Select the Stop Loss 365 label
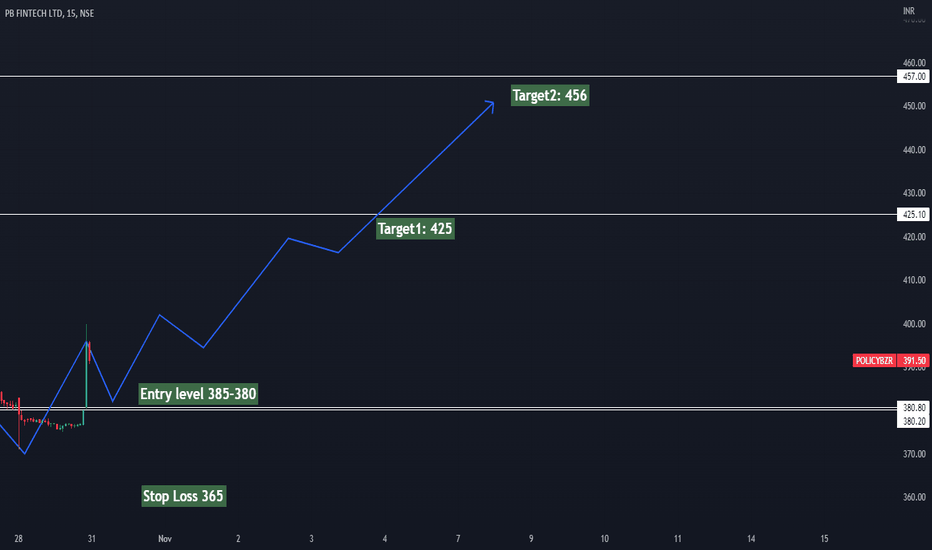Viewport: 932px width, 550px height. point(184,496)
